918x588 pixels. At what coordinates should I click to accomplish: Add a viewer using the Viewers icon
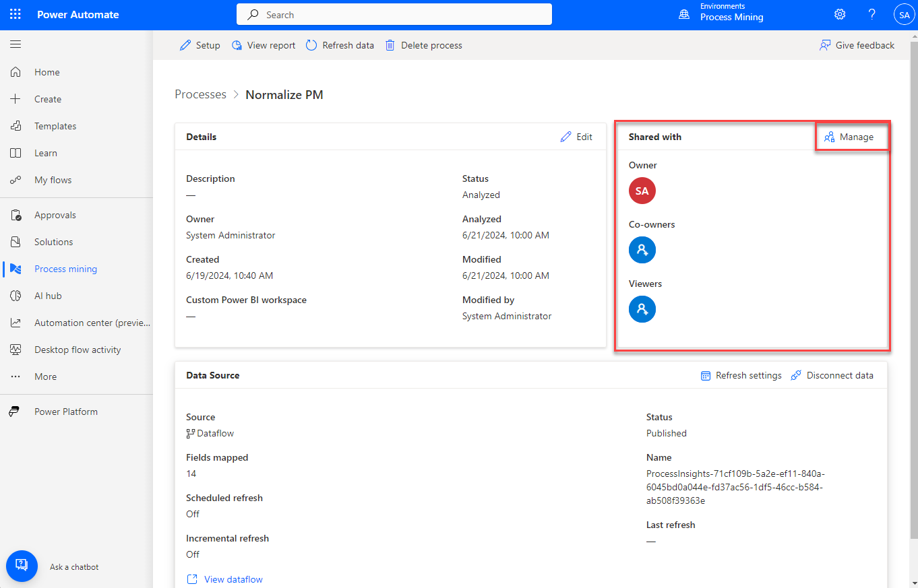pyautogui.click(x=642, y=309)
